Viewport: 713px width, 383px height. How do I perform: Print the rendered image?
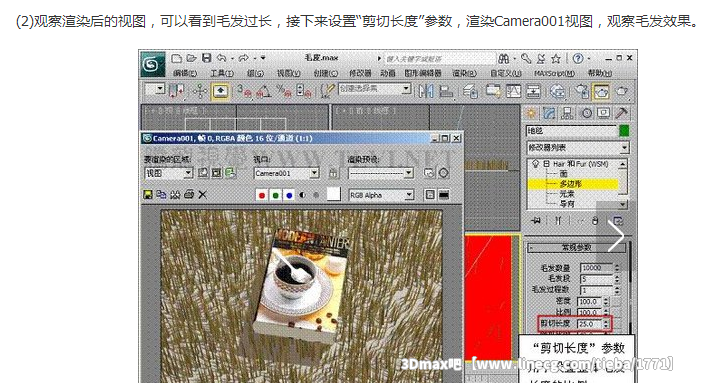(x=189, y=195)
